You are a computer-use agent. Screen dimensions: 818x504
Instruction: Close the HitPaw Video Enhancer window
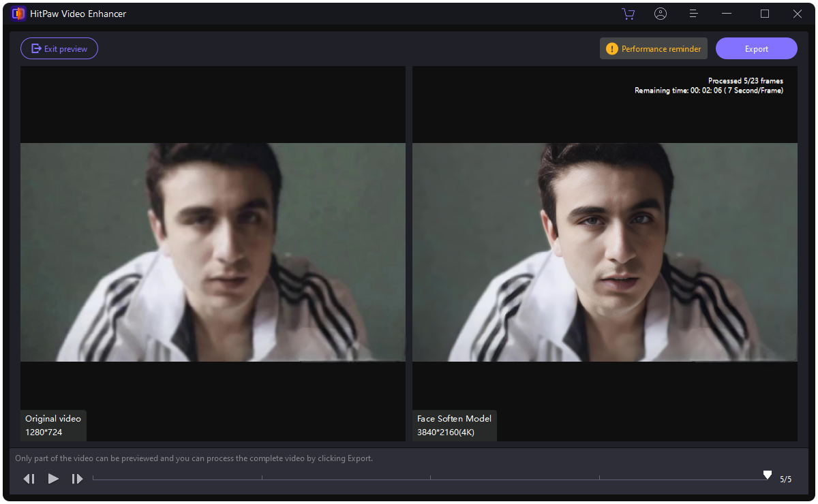pos(798,14)
